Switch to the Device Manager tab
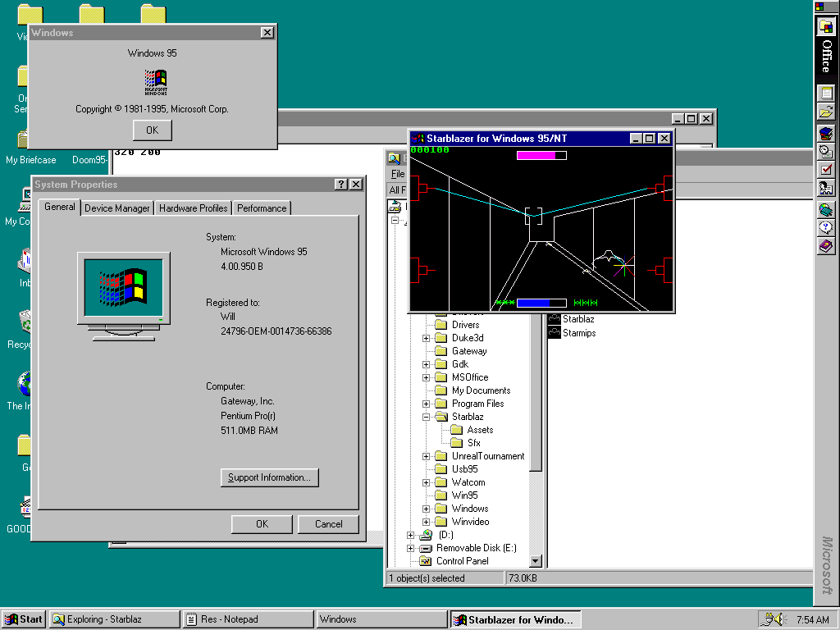 [117, 208]
